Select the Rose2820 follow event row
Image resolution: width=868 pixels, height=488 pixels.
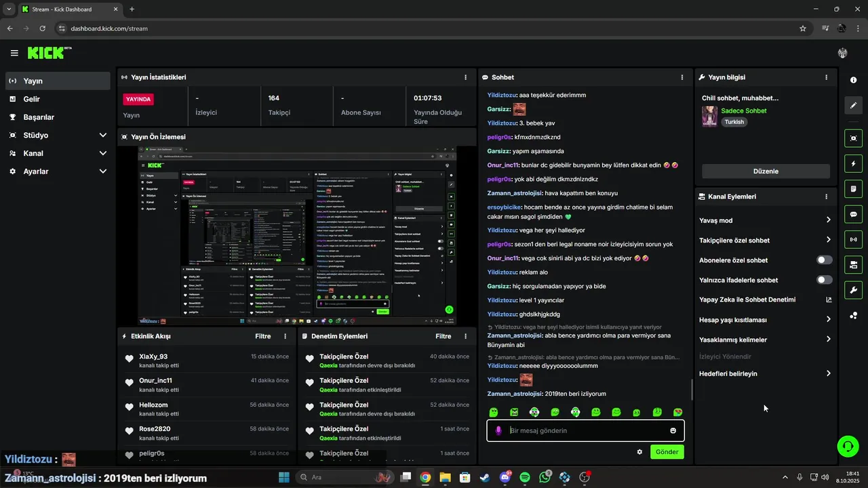208,433
